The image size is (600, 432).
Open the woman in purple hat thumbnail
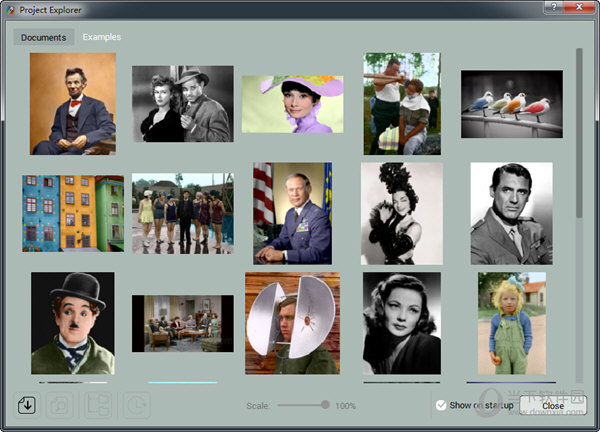[293, 104]
